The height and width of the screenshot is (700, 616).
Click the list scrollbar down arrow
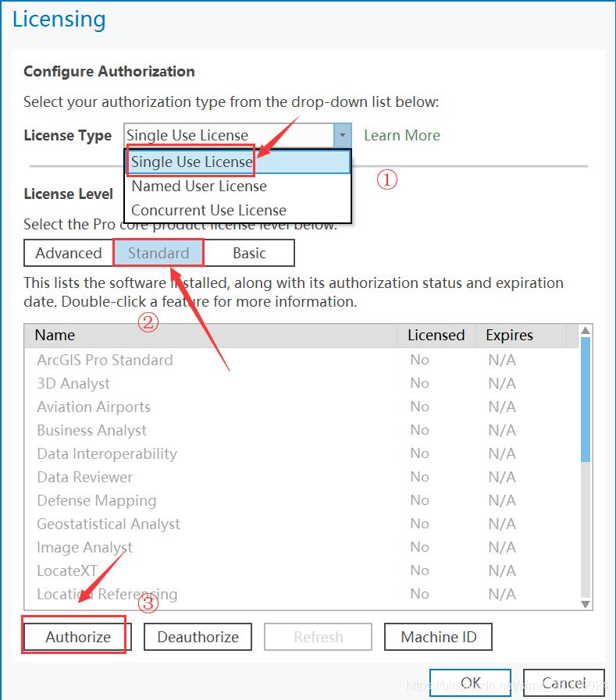586,603
